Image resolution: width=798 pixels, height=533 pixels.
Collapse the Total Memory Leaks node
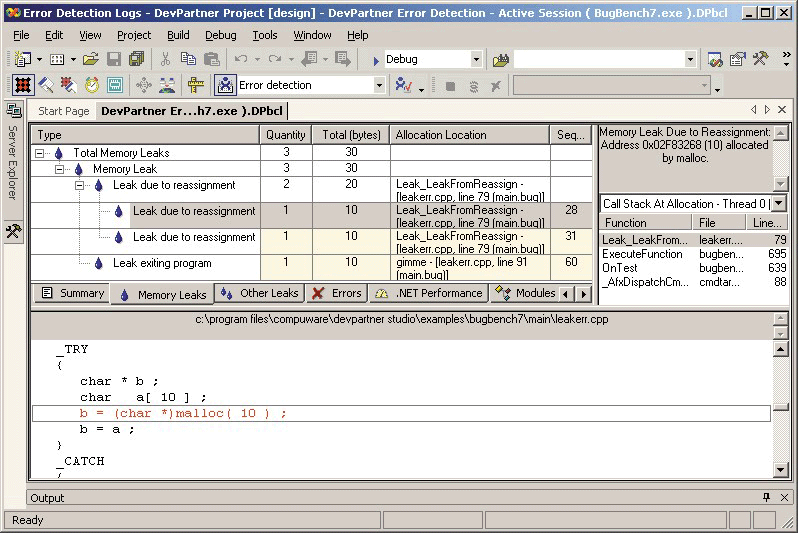click(41, 154)
